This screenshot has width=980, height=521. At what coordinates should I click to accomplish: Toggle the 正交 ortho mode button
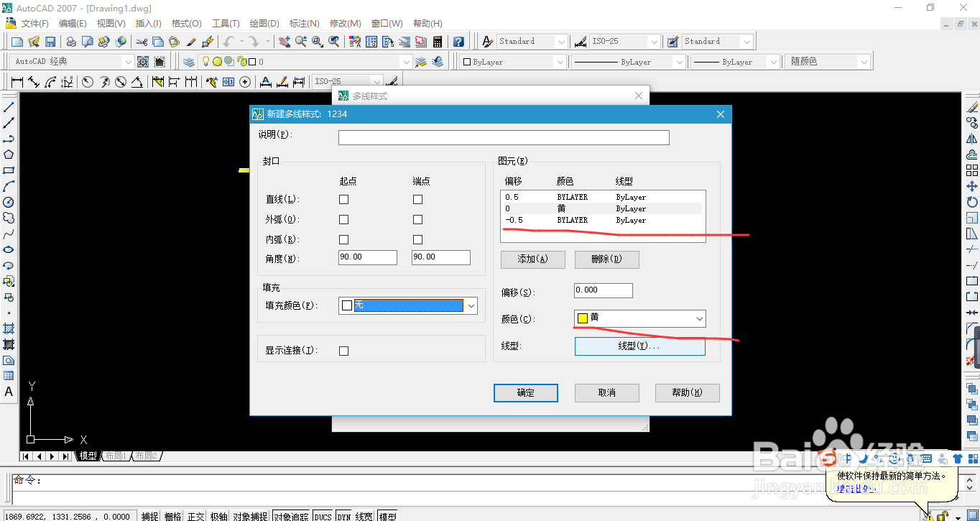tap(196, 516)
